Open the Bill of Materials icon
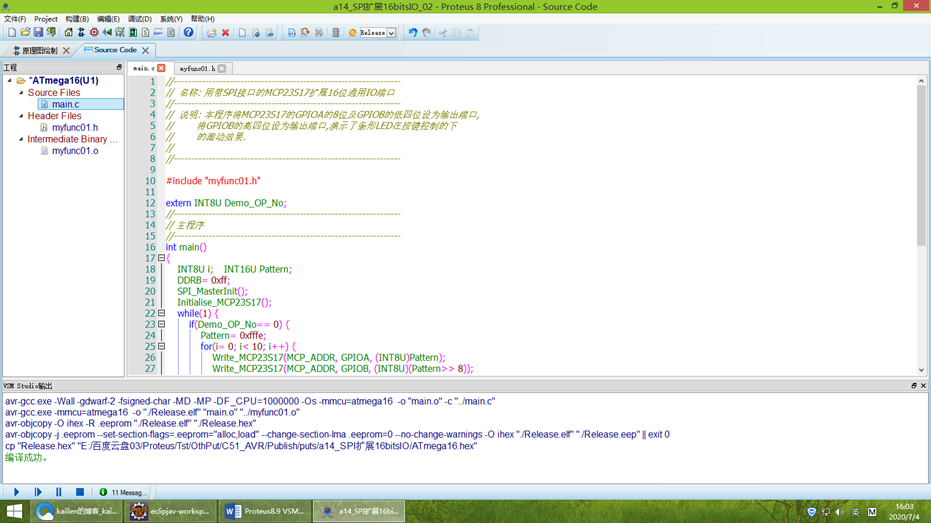931x524 pixels. (145, 33)
